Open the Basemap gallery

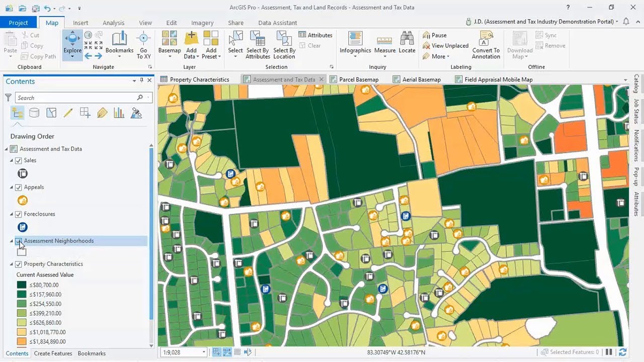click(x=170, y=44)
